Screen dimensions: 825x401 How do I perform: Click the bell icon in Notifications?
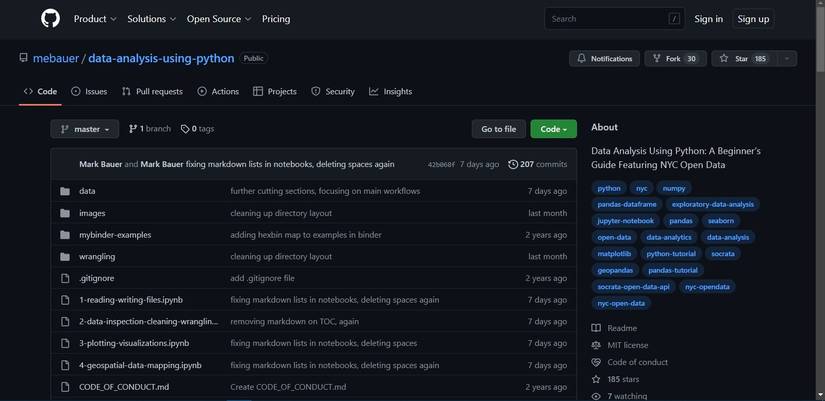pos(581,59)
